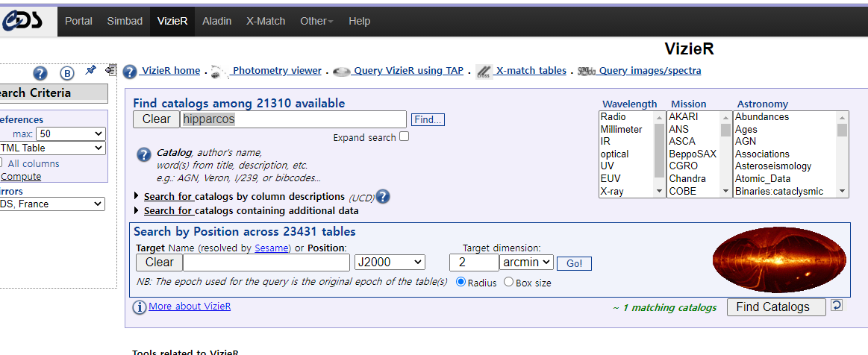Click the TAP query disk icon
The image size is (868, 355).
point(342,72)
